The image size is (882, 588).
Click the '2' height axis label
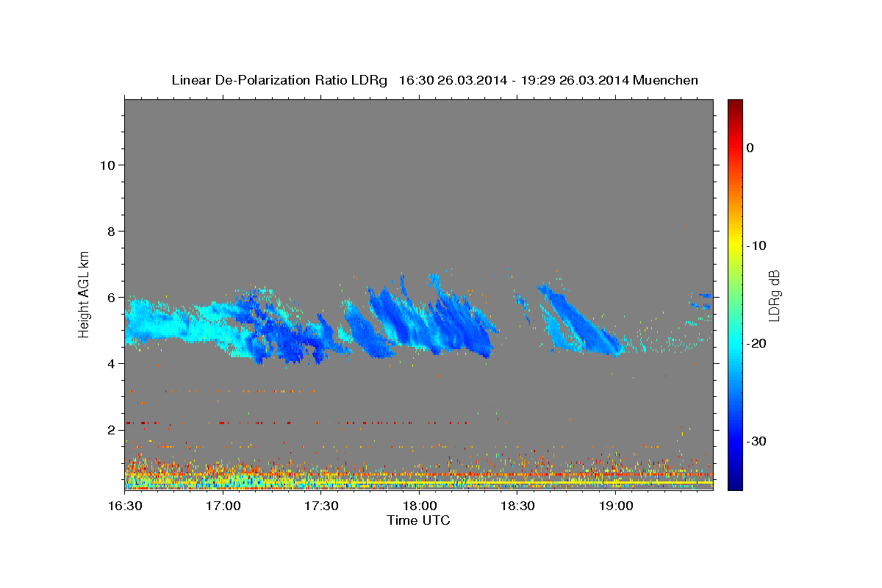pos(111,429)
